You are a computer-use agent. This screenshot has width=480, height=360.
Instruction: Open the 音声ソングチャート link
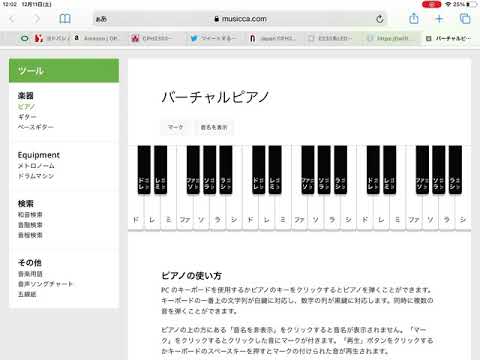[45, 284]
